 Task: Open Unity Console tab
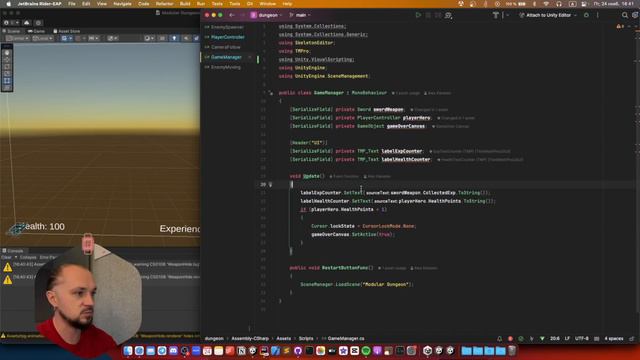click(13, 251)
